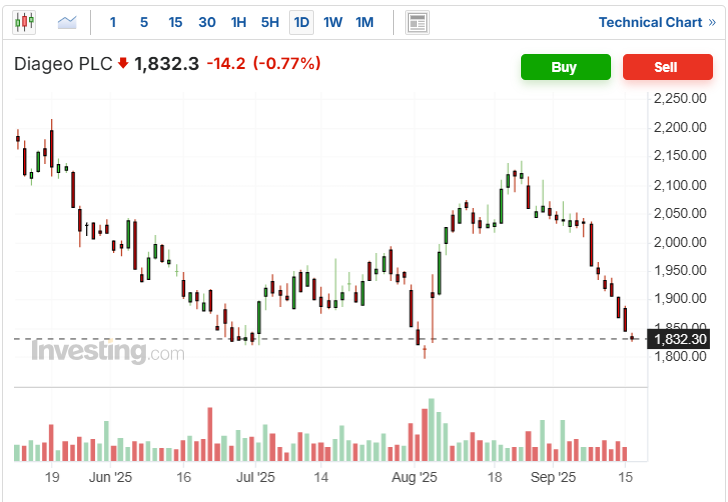The height and width of the screenshot is (502, 728).
Task: Open the news/table layout icon
Action: [x=417, y=22]
